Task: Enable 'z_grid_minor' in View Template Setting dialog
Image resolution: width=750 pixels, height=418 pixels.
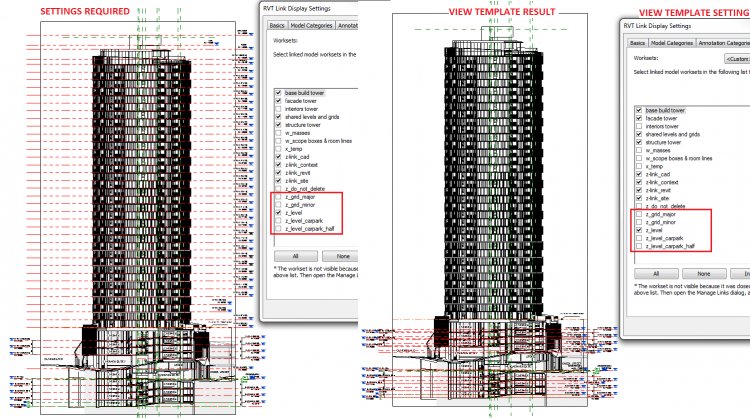Action: coord(639,222)
